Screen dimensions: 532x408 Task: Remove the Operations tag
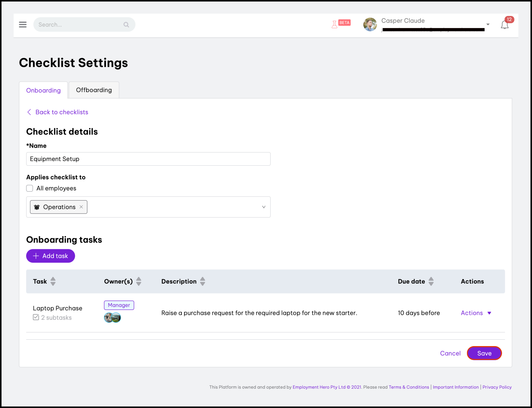81,207
